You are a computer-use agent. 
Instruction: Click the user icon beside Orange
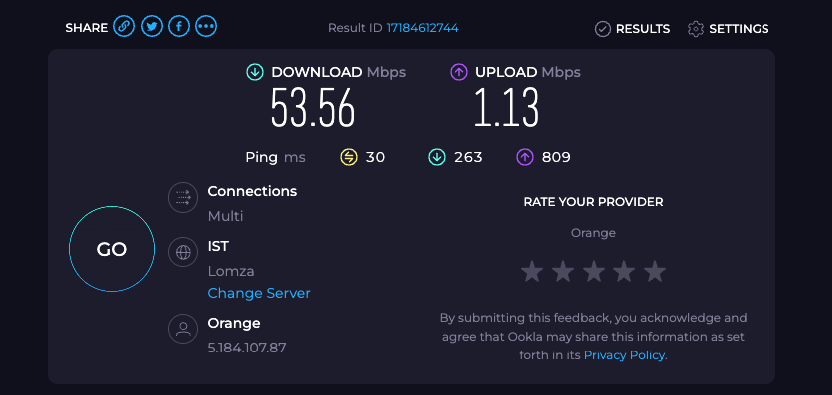[x=183, y=329]
